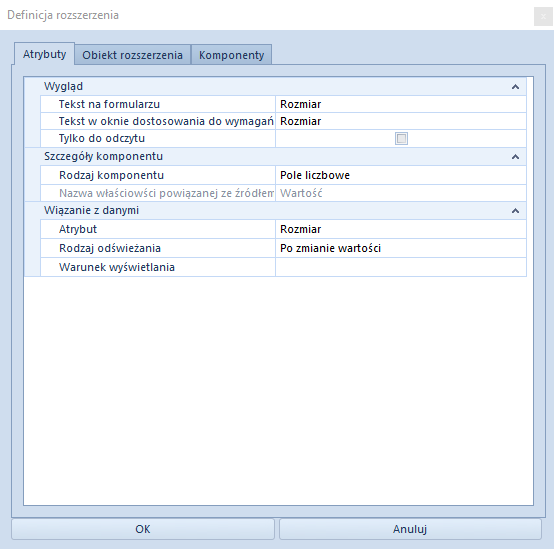The width and height of the screenshot is (554, 549).
Task: Open the Komponenty tab
Action: coord(231,55)
